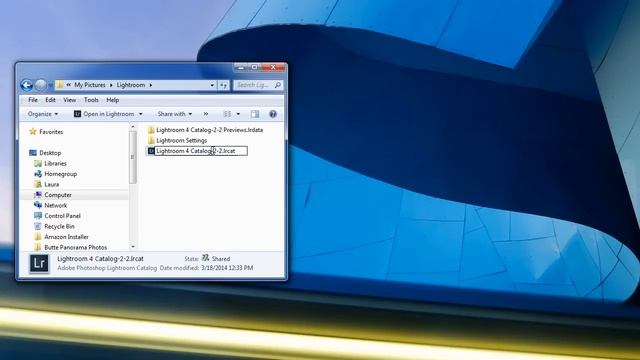The image size is (640, 360).
Task: Open the View menu
Action: click(x=69, y=100)
